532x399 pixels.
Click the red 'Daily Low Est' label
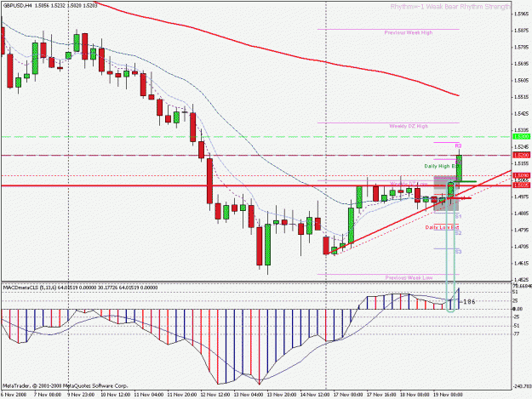[x=442, y=227]
